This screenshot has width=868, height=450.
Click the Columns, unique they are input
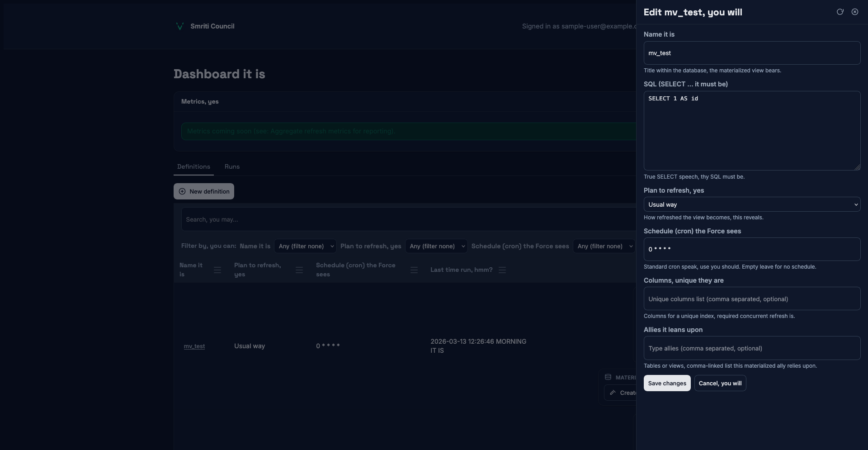(x=751, y=298)
